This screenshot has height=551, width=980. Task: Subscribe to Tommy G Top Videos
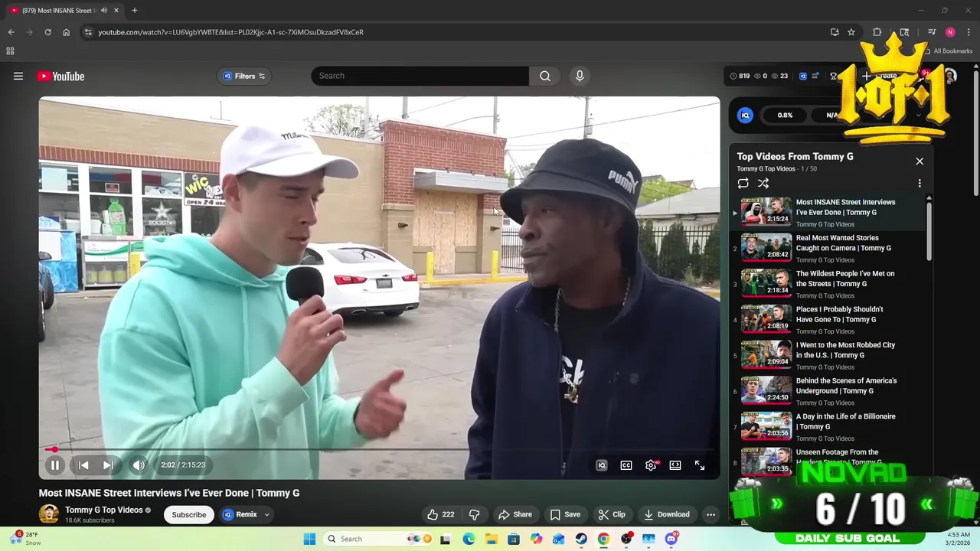coord(189,514)
